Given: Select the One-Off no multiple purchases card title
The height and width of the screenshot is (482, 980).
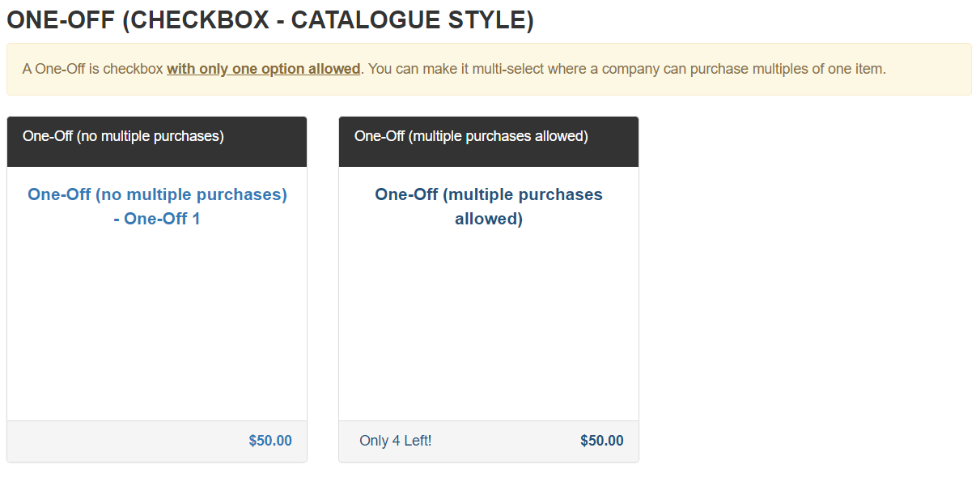Looking at the screenshot, I should click(x=157, y=207).
